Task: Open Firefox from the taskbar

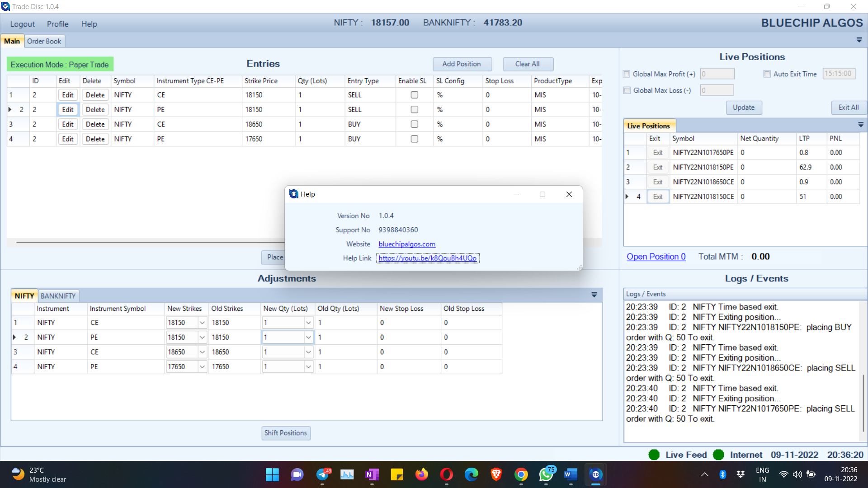Action: click(422, 474)
